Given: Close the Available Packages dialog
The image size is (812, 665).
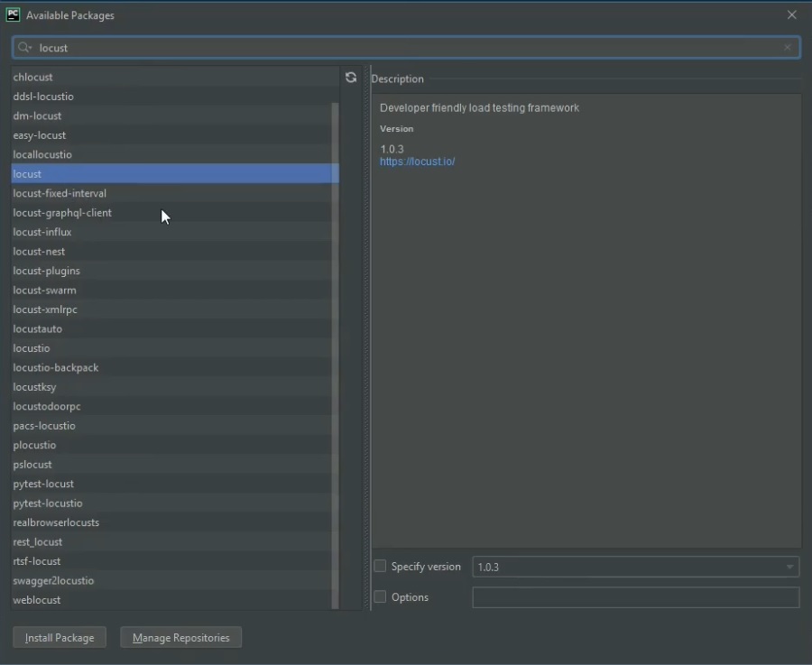Looking at the screenshot, I should tap(792, 15).
